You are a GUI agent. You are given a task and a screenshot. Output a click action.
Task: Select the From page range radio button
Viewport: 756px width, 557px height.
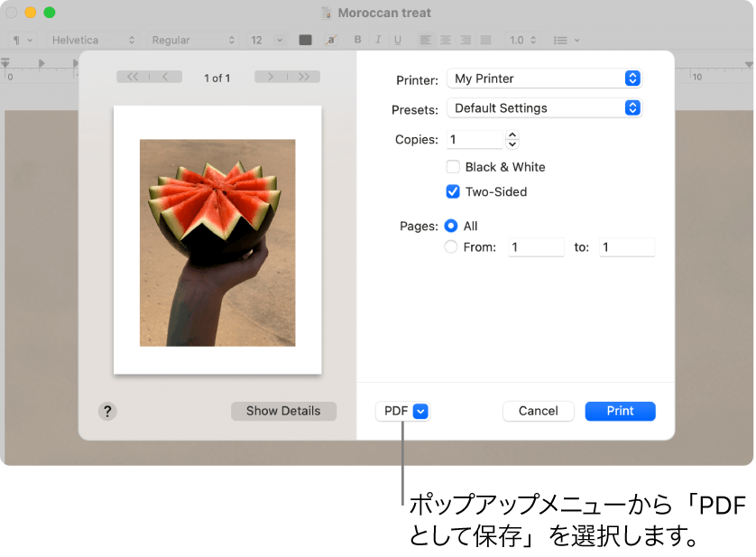pyautogui.click(x=451, y=247)
